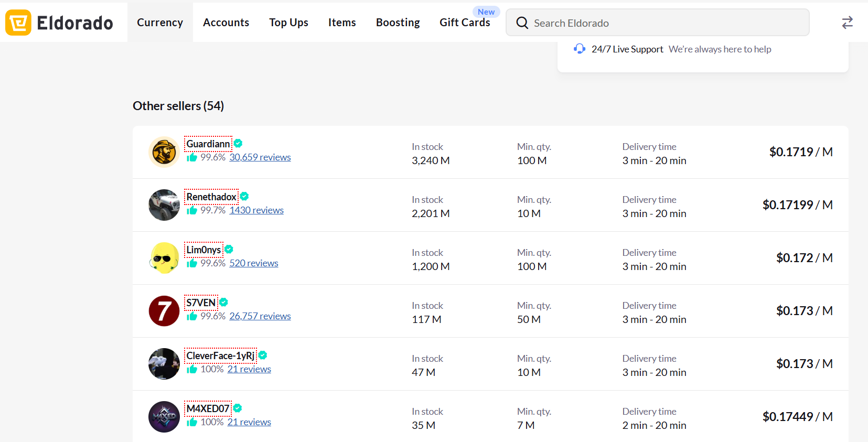This screenshot has width=868, height=442.
Task: Open S7VEN's red avatar
Action: pyautogui.click(x=164, y=311)
